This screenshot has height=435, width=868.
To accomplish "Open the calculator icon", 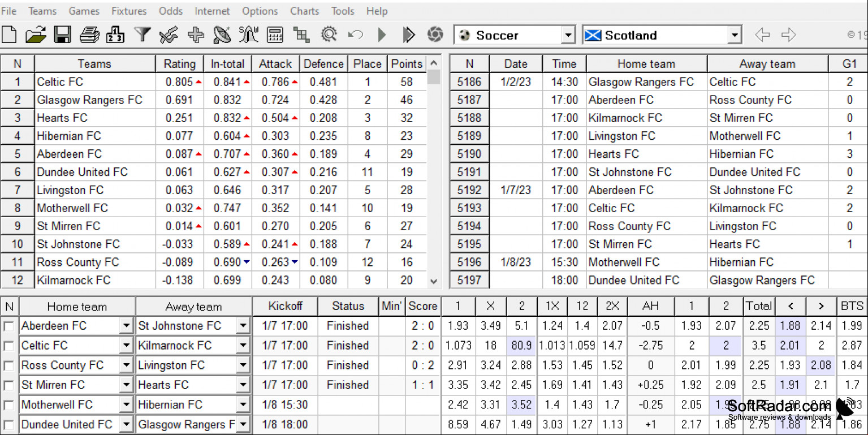I will (275, 35).
